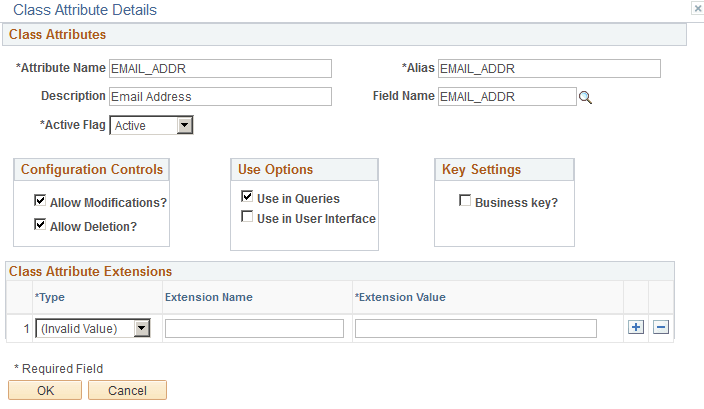Disable the Use in Queries checkbox

point(247,198)
